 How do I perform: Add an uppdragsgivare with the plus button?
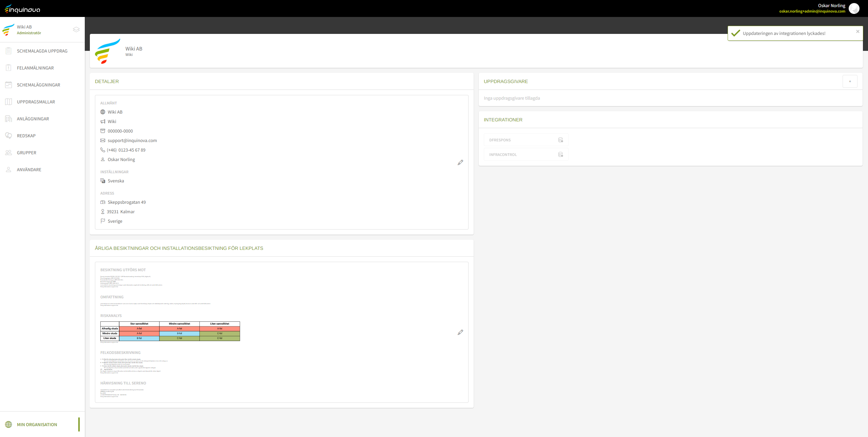[850, 81]
